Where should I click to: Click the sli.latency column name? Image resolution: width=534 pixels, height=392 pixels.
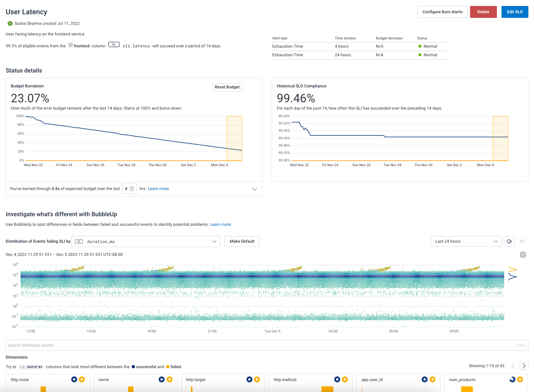tap(136, 46)
